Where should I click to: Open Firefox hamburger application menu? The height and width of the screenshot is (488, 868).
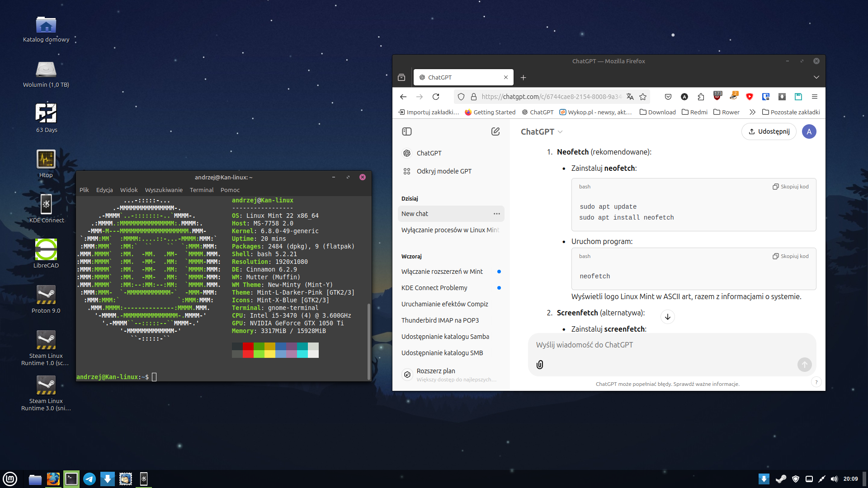click(814, 97)
